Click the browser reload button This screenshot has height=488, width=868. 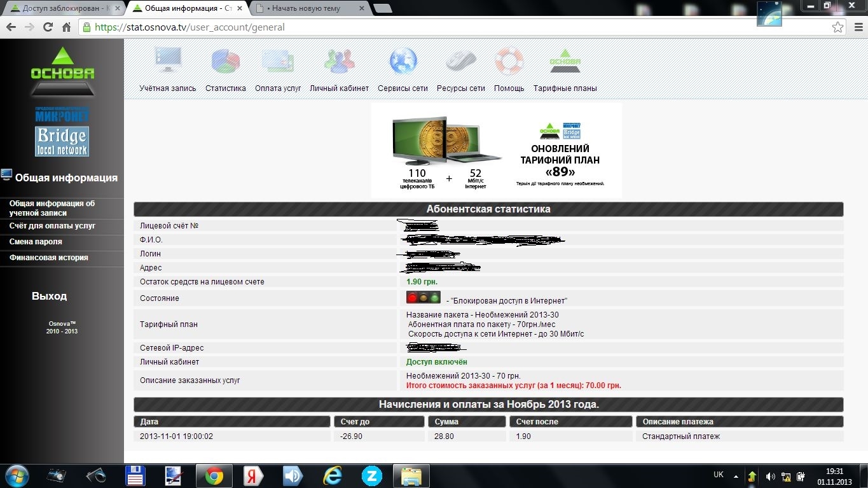(x=48, y=27)
